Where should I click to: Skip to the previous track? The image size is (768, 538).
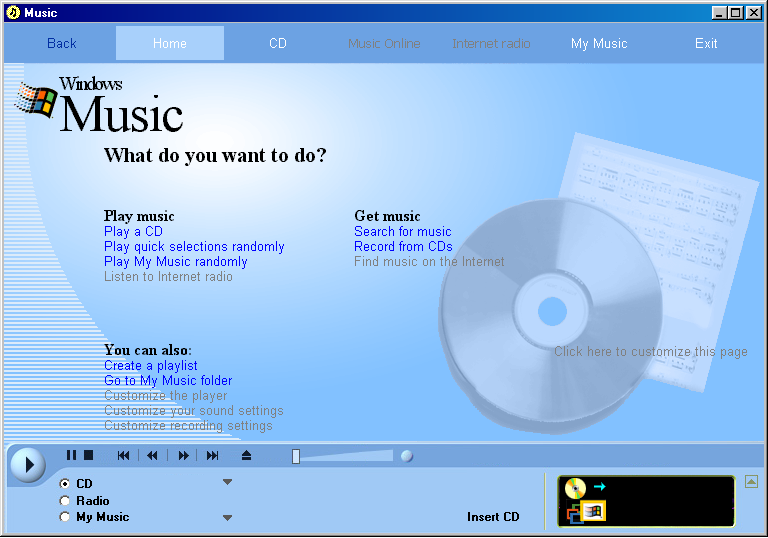pos(123,456)
